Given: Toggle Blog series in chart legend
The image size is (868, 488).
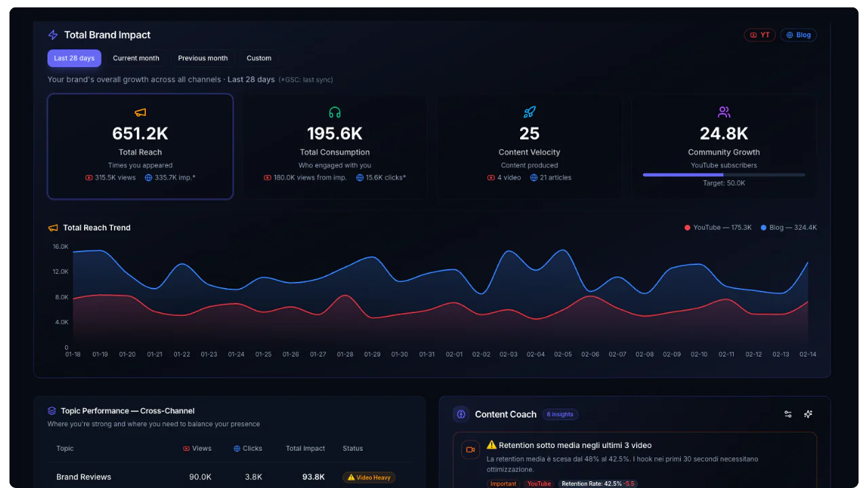Looking at the screenshot, I should tap(789, 228).
